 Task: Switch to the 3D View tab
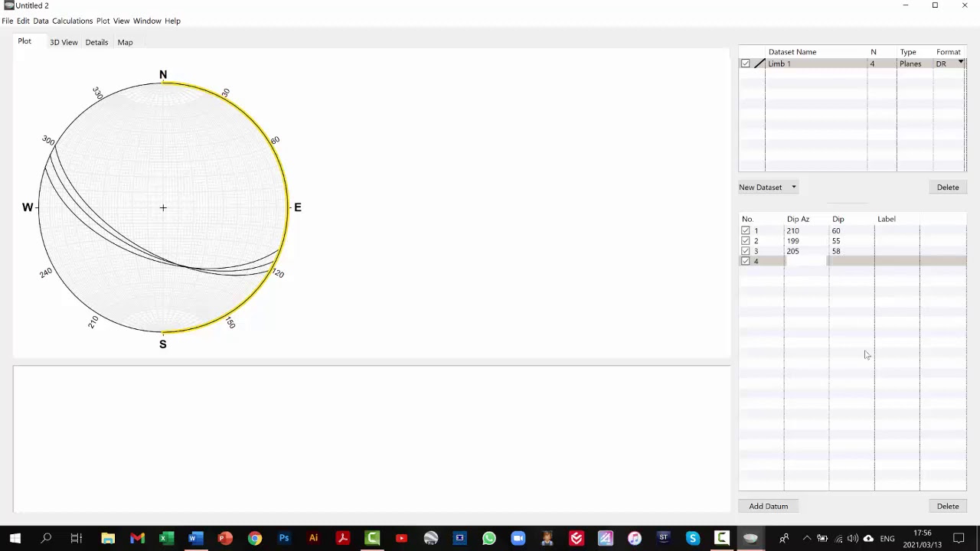click(64, 42)
